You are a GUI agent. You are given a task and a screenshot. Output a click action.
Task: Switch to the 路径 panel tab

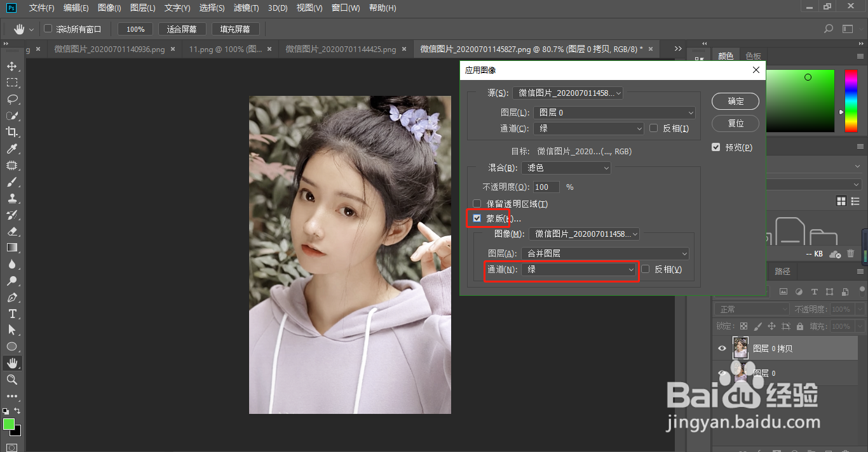click(x=782, y=271)
